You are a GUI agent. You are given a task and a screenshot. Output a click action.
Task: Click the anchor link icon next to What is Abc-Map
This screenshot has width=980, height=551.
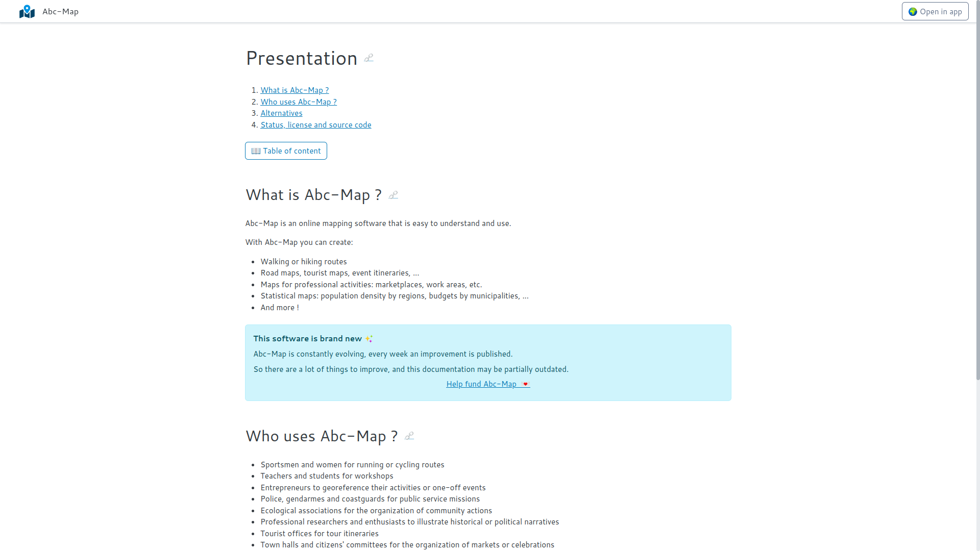[x=393, y=194]
